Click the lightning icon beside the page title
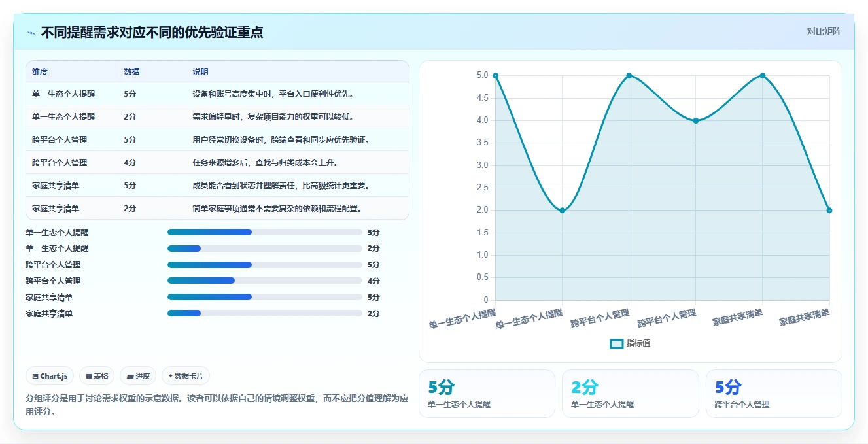Viewport: 868px width, 444px height. click(31, 33)
